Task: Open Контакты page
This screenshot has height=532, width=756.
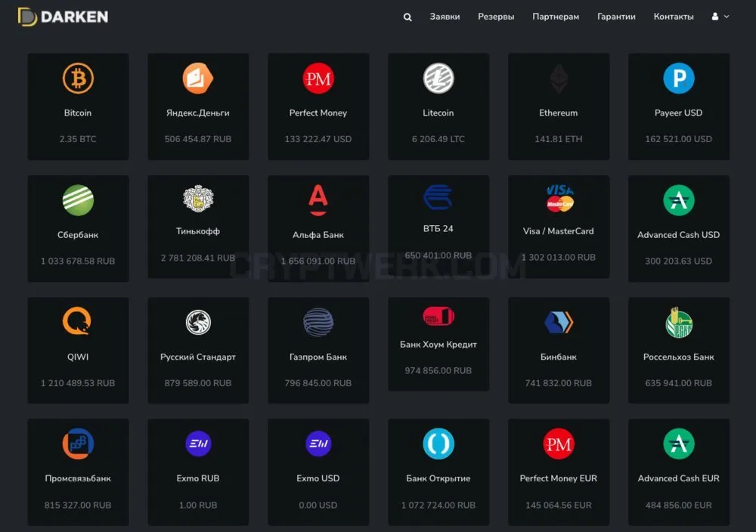Action: coord(674,17)
